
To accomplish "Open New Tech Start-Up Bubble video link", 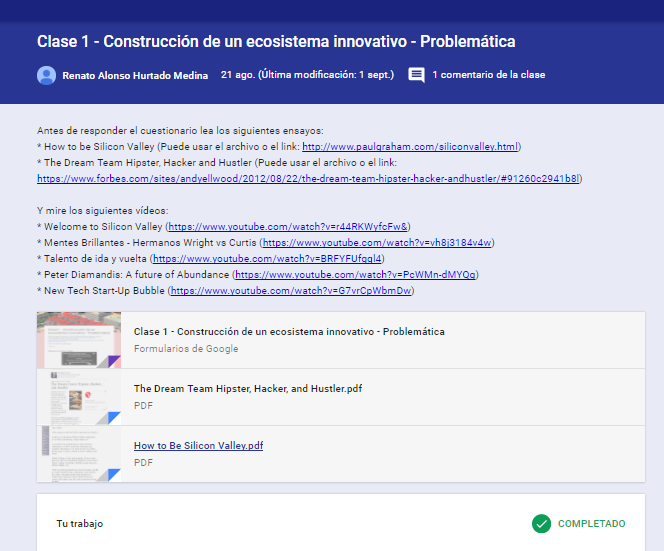I will coord(291,290).
